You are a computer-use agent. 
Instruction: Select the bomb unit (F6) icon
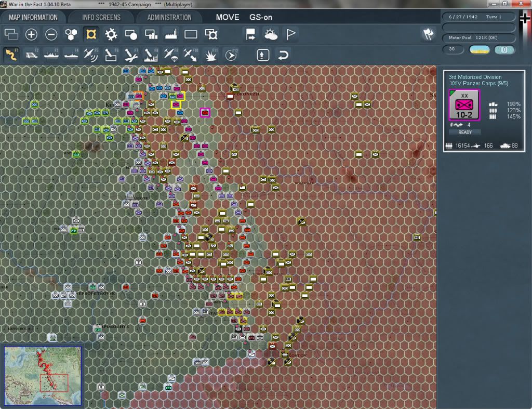[x=111, y=55]
